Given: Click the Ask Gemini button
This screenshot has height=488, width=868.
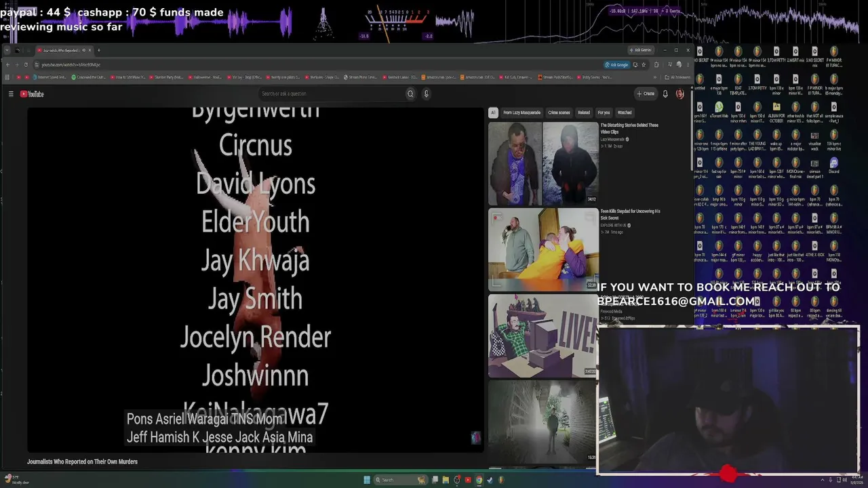Looking at the screenshot, I should tap(640, 50).
